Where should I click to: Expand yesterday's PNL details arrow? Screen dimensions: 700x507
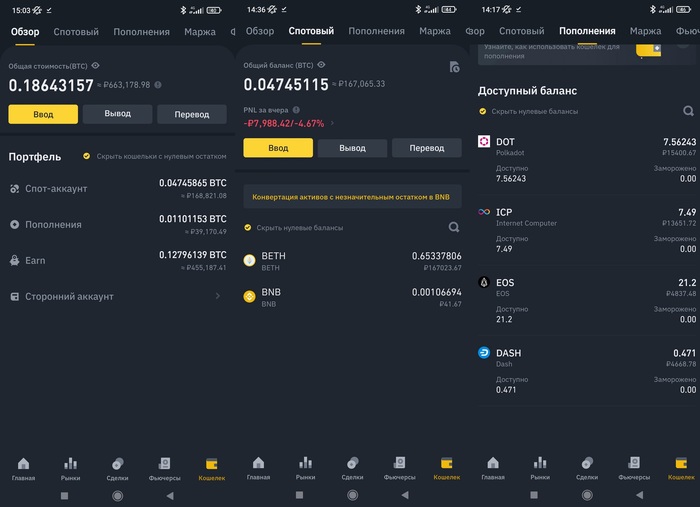coord(332,124)
